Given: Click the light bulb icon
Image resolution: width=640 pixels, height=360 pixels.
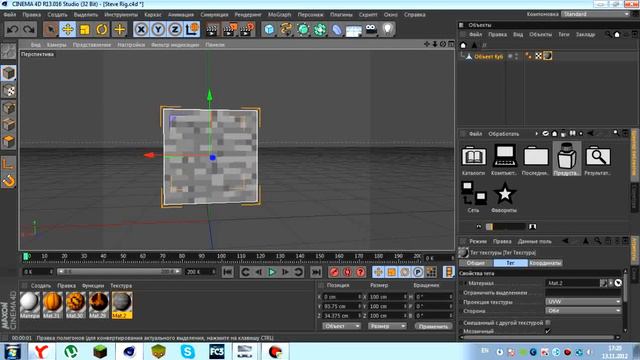Looking at the screenshot, I should click(388, 29).
